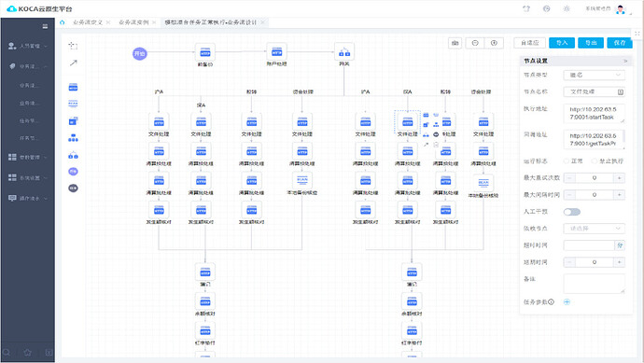The height and width of the screenshot is (363, 644).
Task: Open the clock icon in header
Action: pyautogui.click(x=547, y=8)
